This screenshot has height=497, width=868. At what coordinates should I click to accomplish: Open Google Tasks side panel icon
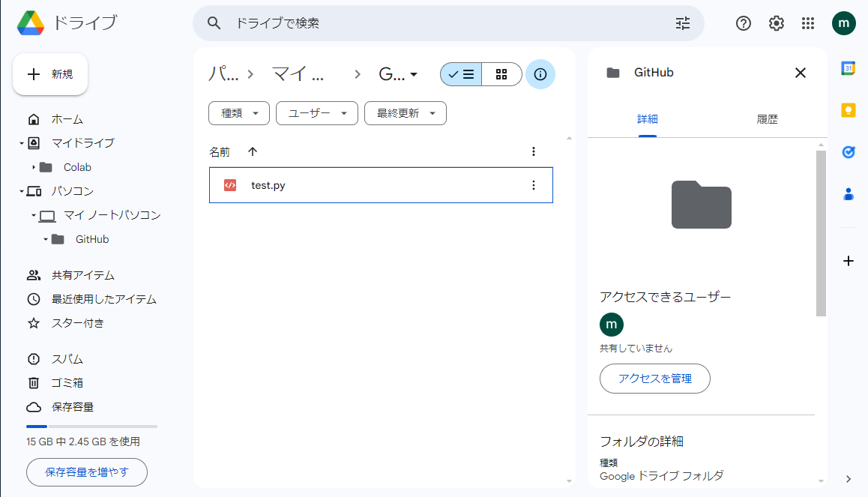coord(848,151)
